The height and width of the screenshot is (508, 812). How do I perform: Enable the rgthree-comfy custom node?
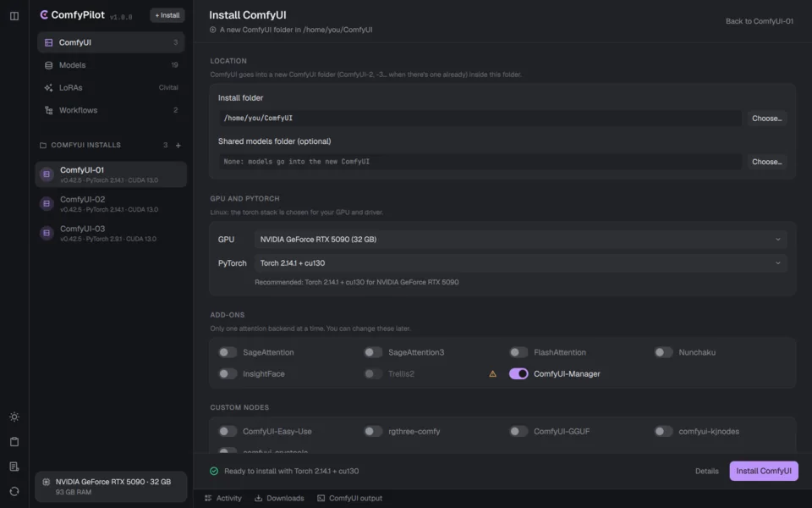tap(373, 431)
